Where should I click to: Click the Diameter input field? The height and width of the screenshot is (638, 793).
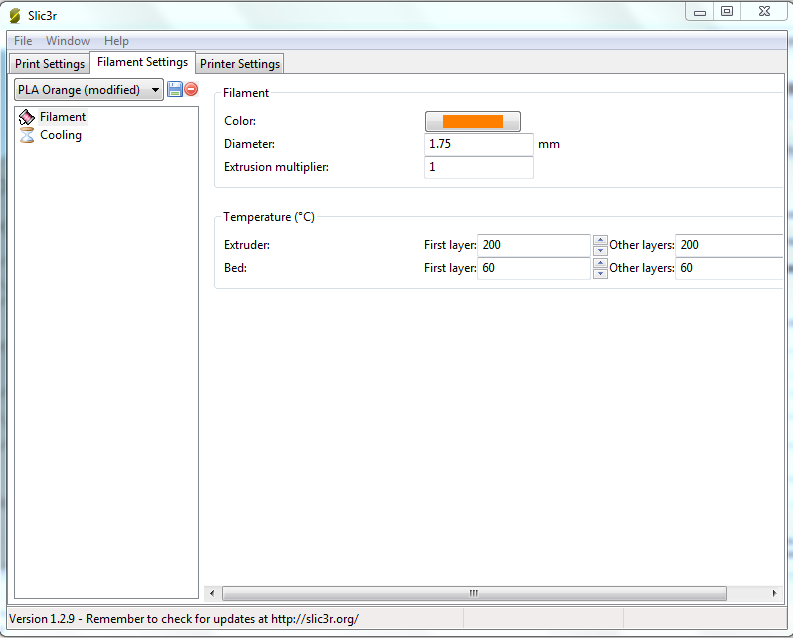[x=479, y=144]
